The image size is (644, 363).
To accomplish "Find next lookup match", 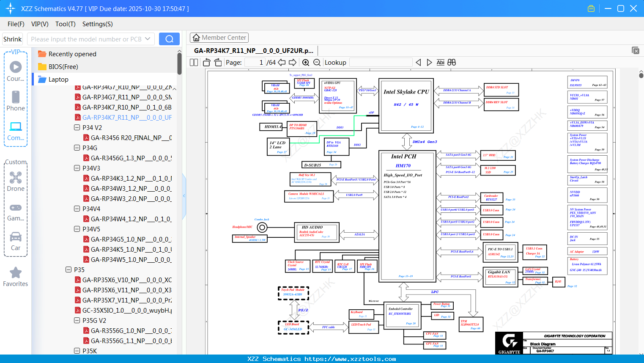I will (x=429, y=62).
